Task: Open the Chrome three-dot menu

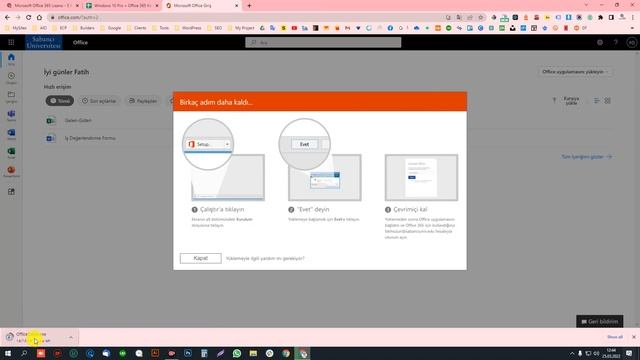Action: coord(633,18)
